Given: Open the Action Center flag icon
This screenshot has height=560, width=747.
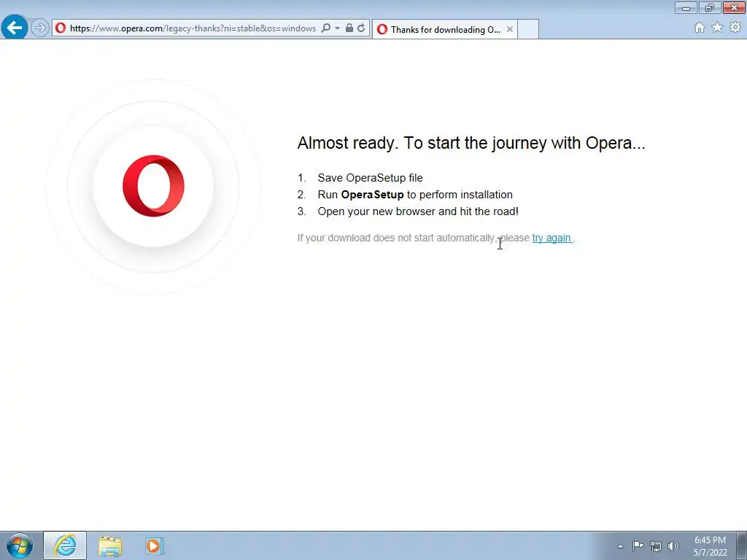Looking at the screenshot, I should 638,545.
